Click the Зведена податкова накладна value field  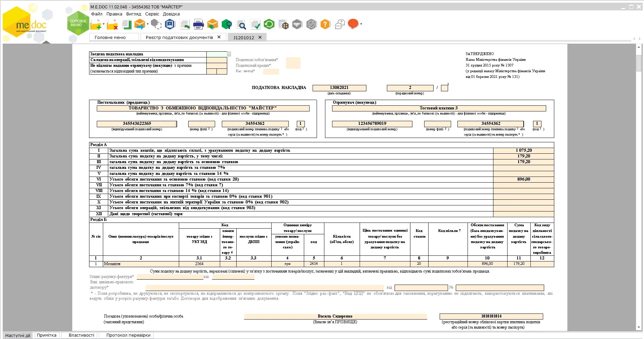coord(217,54)
